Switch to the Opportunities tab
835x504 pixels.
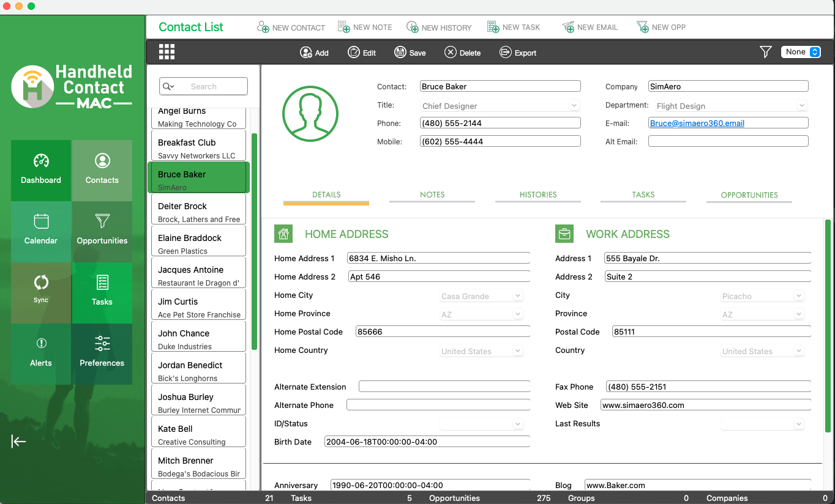point(749,195)
